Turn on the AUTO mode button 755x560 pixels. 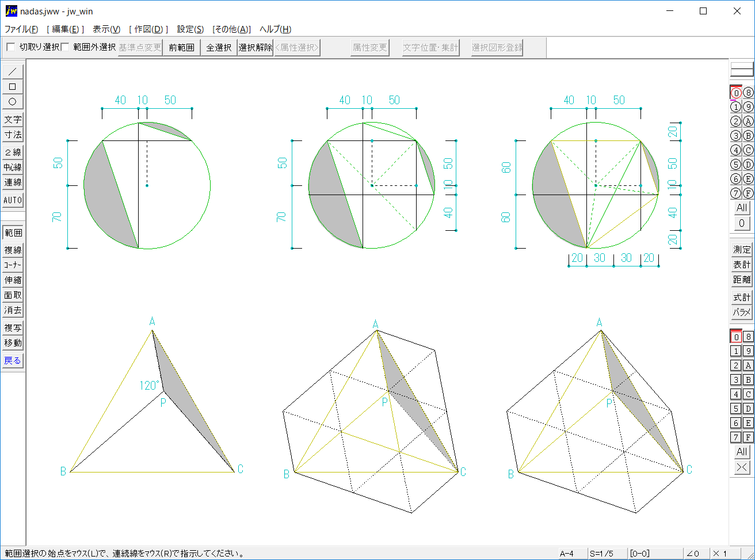point(13,200)
